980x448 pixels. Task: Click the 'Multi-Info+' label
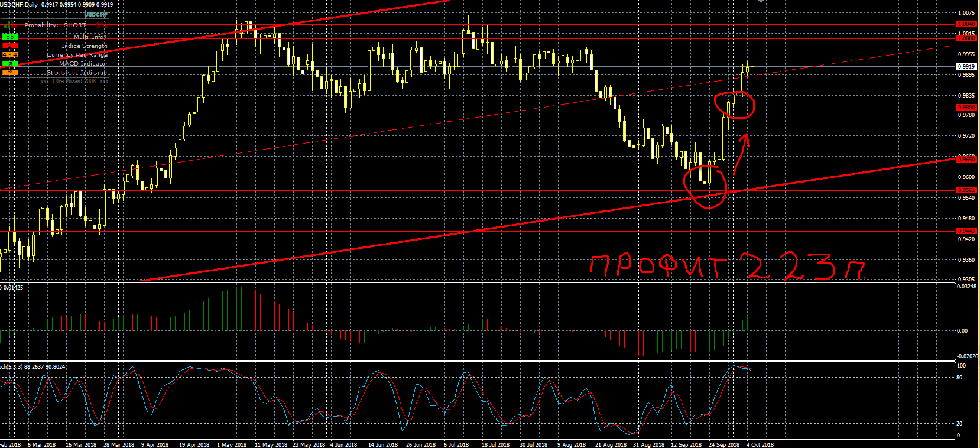click(90, 37)
